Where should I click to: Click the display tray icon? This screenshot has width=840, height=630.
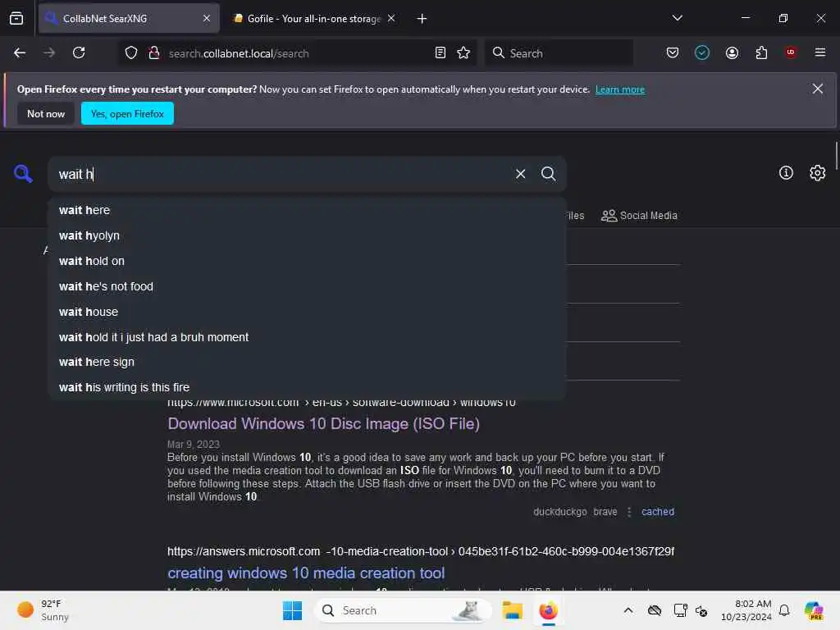[x=680, y=610]
